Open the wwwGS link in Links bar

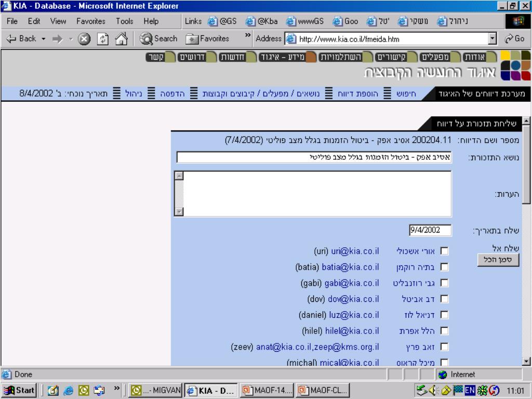pos(305,21)
